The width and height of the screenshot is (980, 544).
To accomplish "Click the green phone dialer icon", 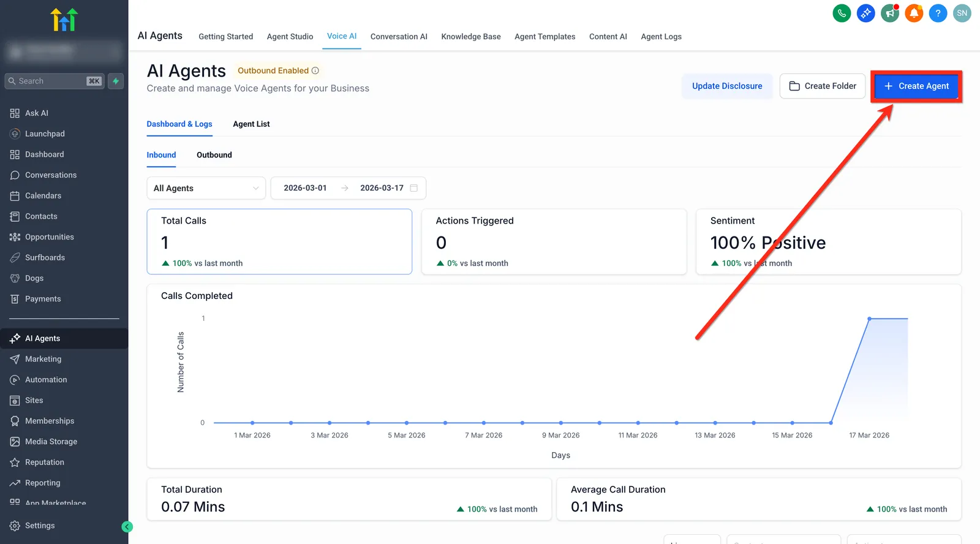I will [842, 13].
